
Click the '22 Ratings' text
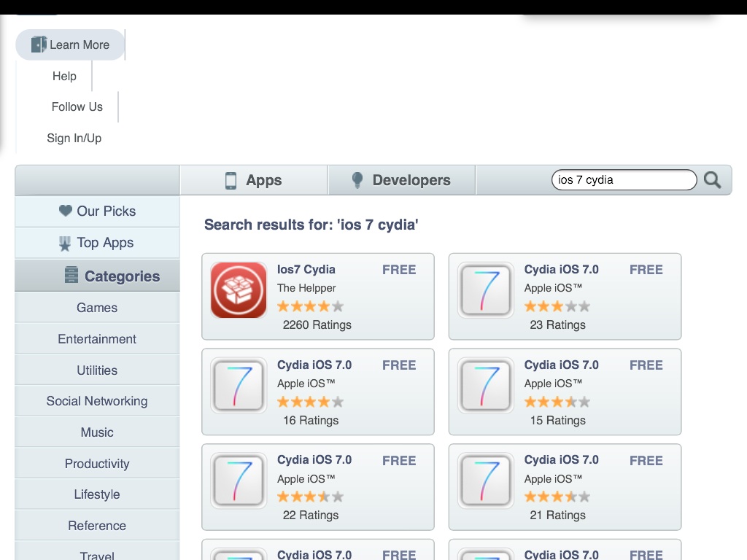(x=311, y=516)
